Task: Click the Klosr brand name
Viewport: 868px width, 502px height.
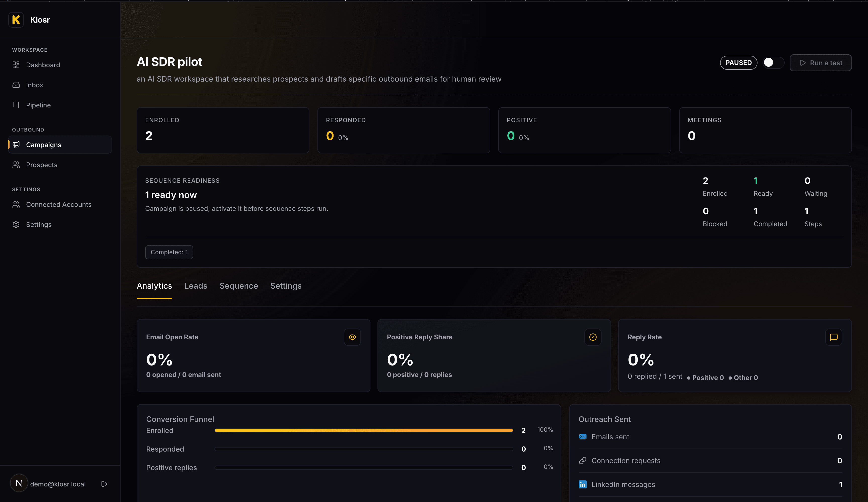Action: [40, 20]
